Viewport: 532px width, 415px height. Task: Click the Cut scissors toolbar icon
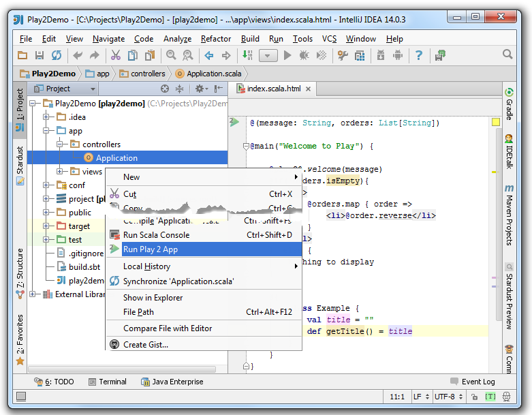tap(115, 55)
